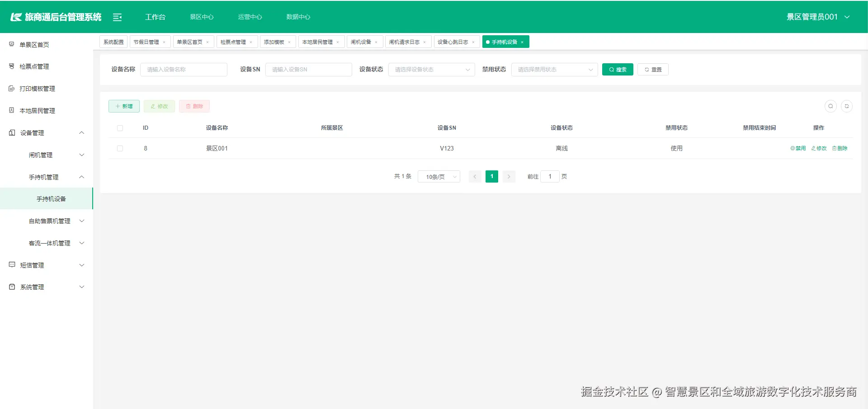Click the 搜索 search button
This screenshot has height=409, width=868.
click(x=618, y=69)
